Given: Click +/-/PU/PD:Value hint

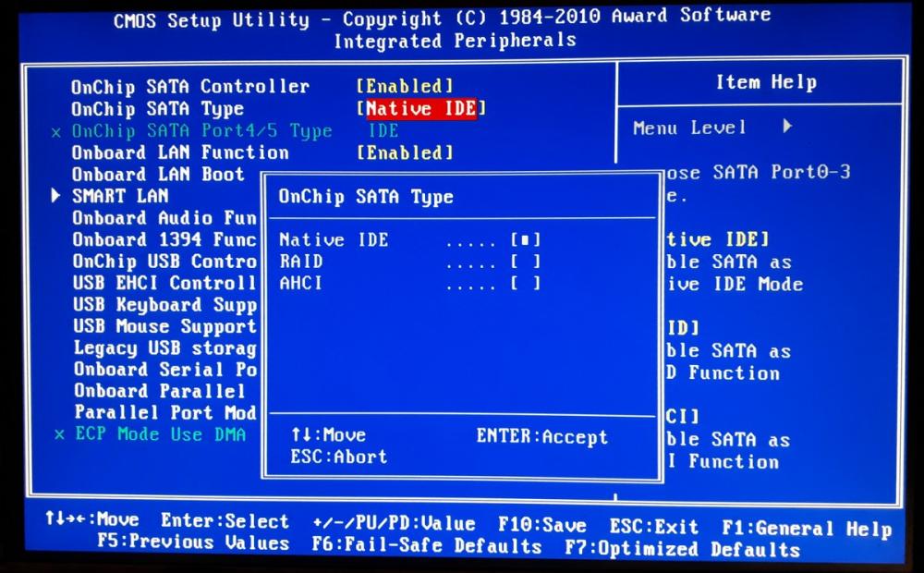Looking at the screenshot, I should pos(394,523).
